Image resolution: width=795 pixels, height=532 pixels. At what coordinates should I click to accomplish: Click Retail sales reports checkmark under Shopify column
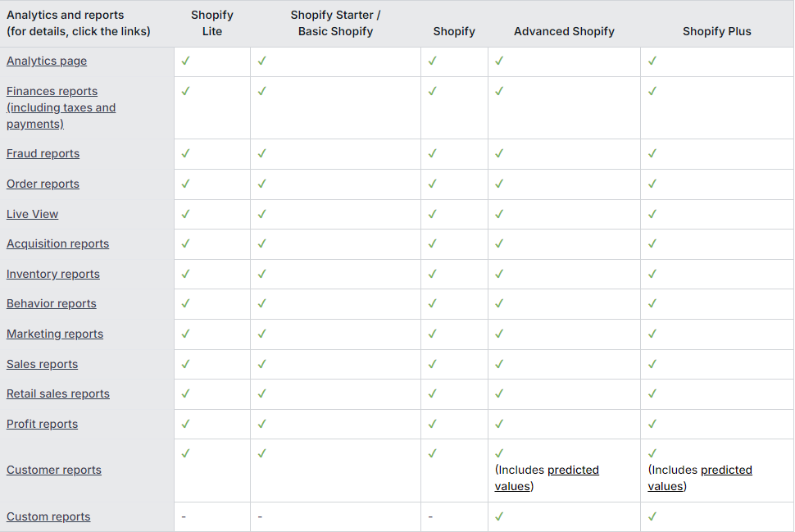click(433, 393)
